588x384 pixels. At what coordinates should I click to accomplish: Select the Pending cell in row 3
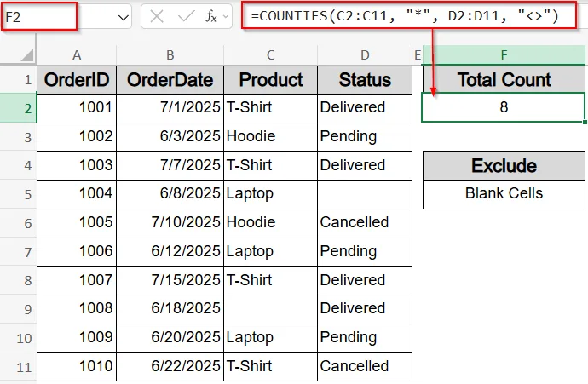365,137
